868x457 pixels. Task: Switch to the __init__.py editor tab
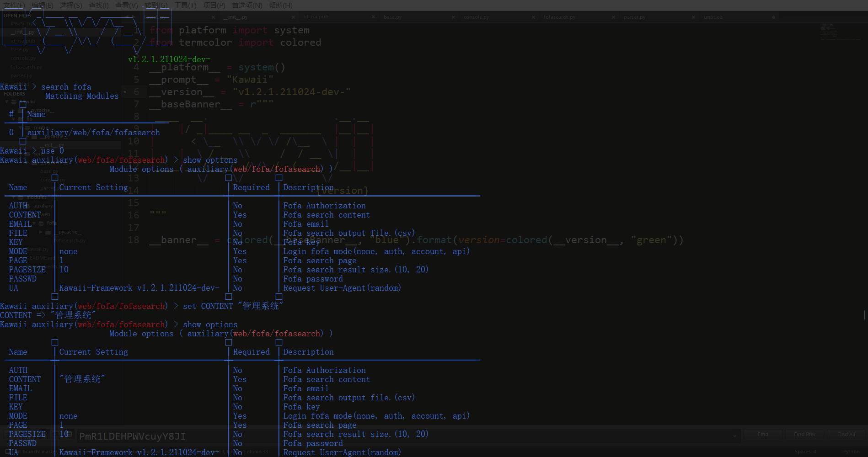258,17
